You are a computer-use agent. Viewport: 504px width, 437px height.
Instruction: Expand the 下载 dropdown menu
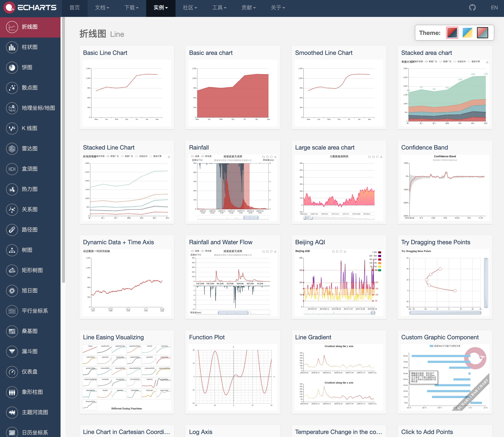pos(131,8)
